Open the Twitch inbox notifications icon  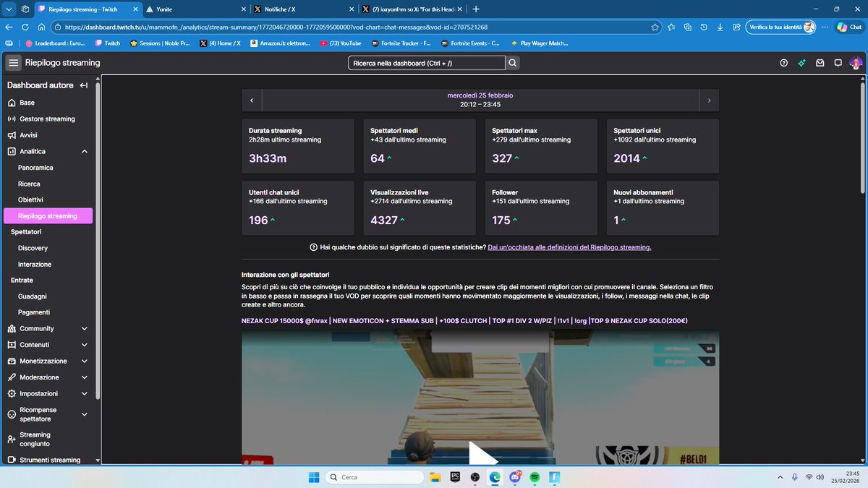820,63
